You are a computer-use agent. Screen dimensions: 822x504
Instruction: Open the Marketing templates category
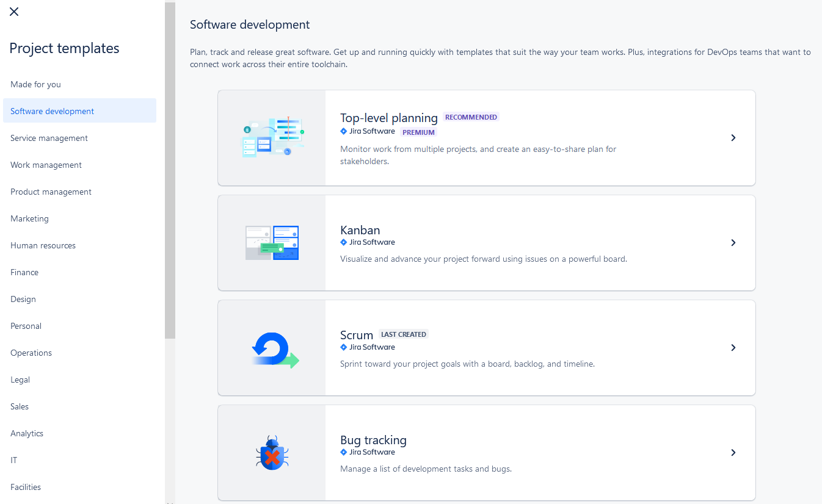coord(29,218)
